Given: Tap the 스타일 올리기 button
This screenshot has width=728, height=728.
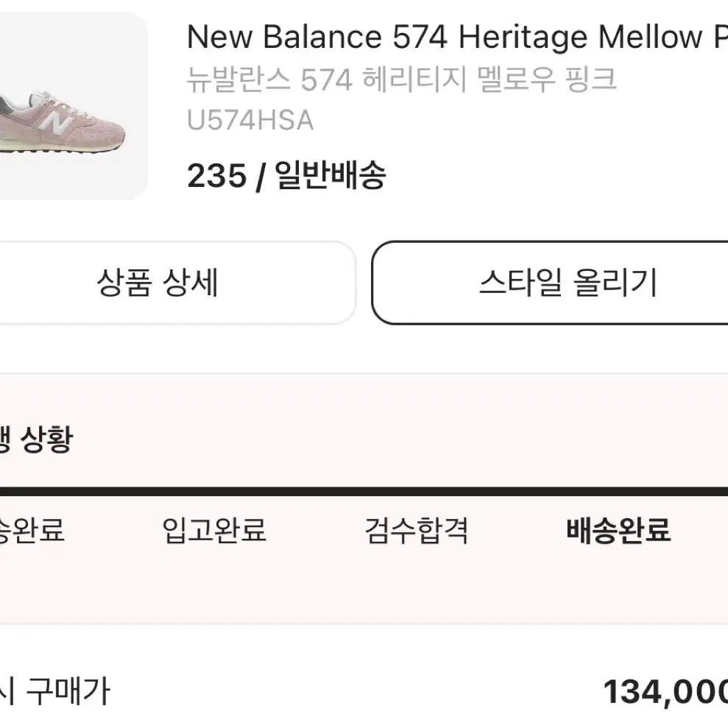Looking at the screenshot, I should (550, 282).
